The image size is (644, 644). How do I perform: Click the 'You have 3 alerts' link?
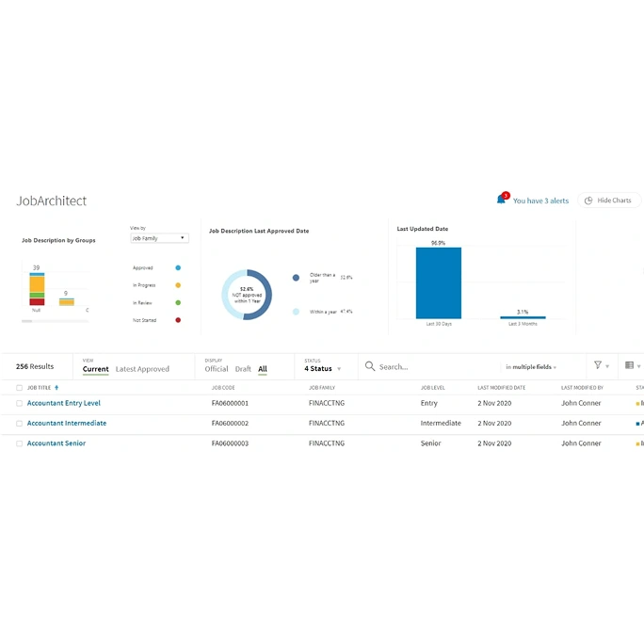540,201
